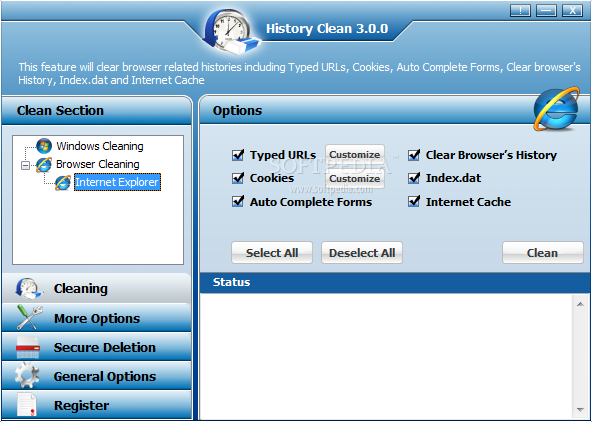Uncheck the Cookies checkbox
The width and height of the screenshot is (592, 422).
tap(238, 178)
